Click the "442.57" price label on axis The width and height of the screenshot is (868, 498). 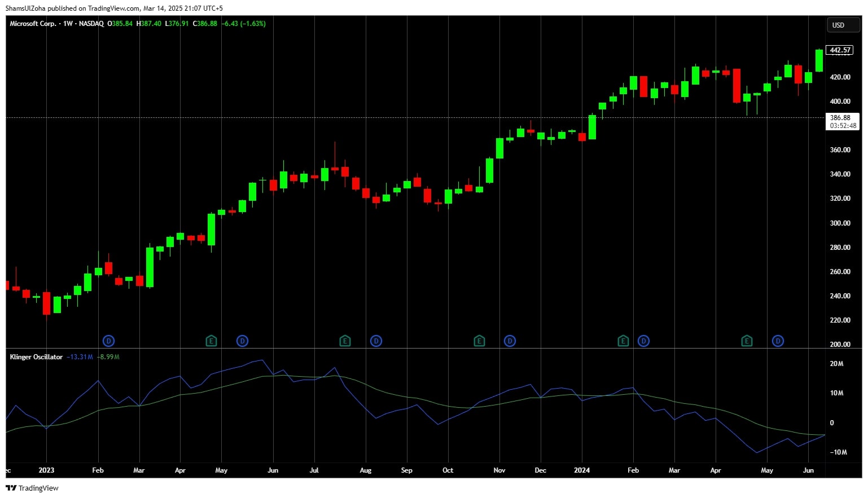point(840,50)
